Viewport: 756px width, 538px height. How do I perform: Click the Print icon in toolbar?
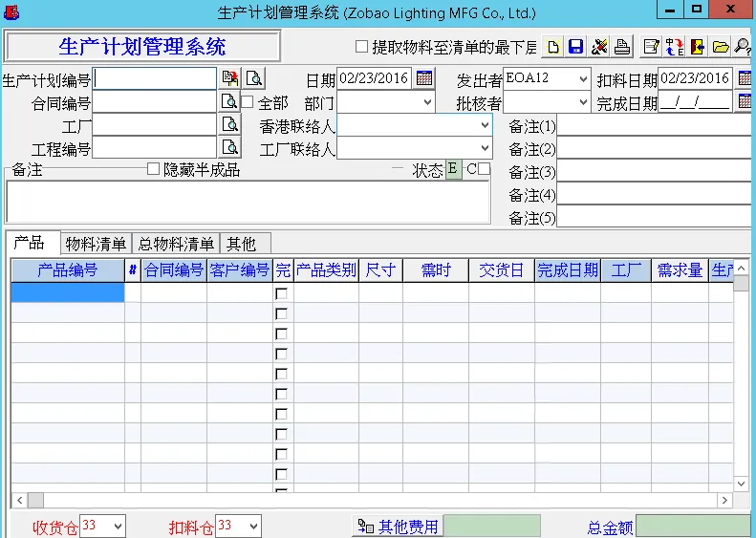coord(622,47)
